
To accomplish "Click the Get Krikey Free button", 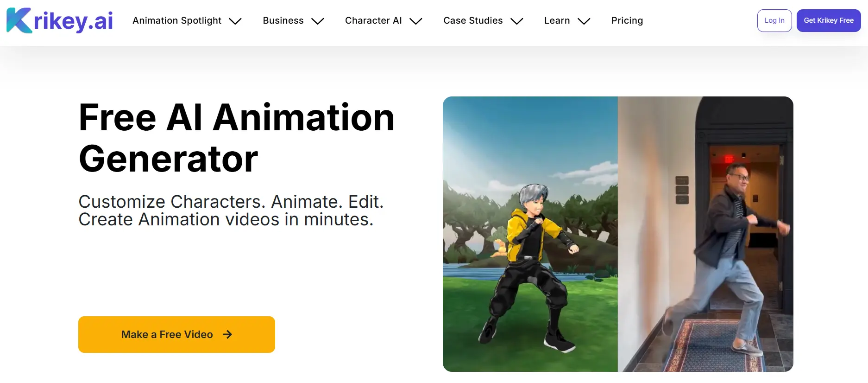I will point(828,20).
